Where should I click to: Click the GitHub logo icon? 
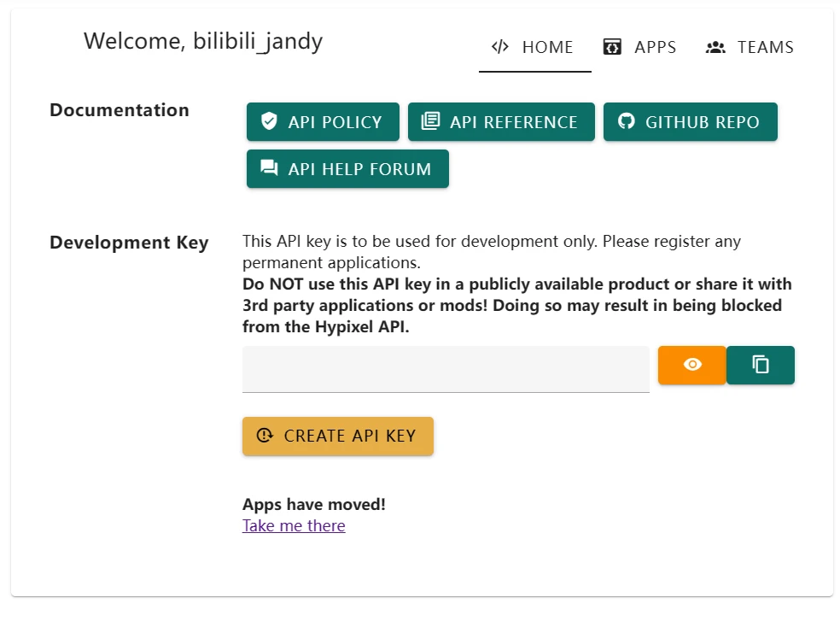click(627, 121)
